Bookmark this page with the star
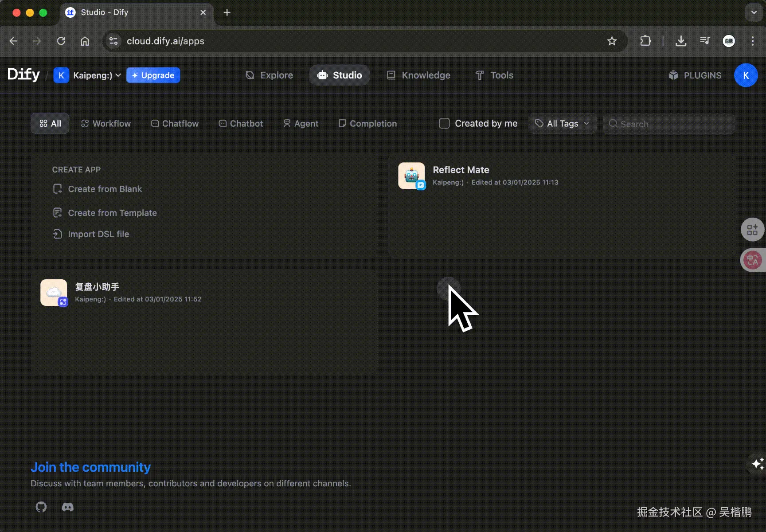 coord(612,41)
